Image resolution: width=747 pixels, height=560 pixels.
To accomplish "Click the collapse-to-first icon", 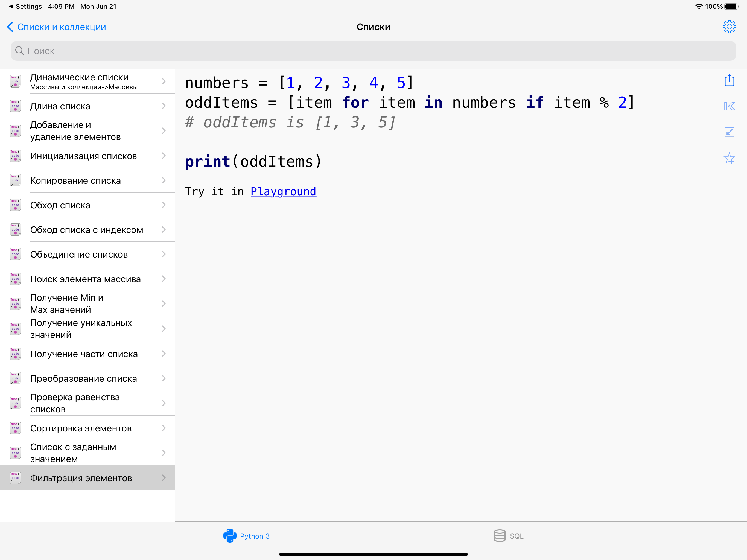I will pos(729,106).
